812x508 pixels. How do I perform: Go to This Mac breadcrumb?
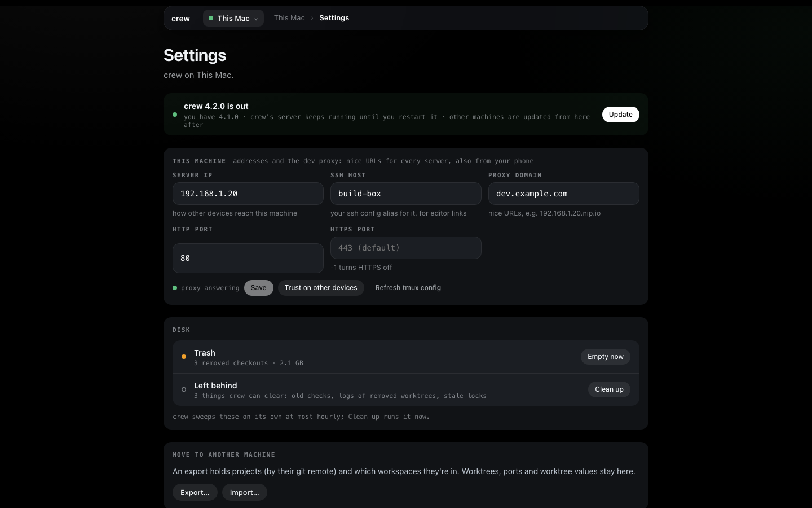click(x=289, y=18)
